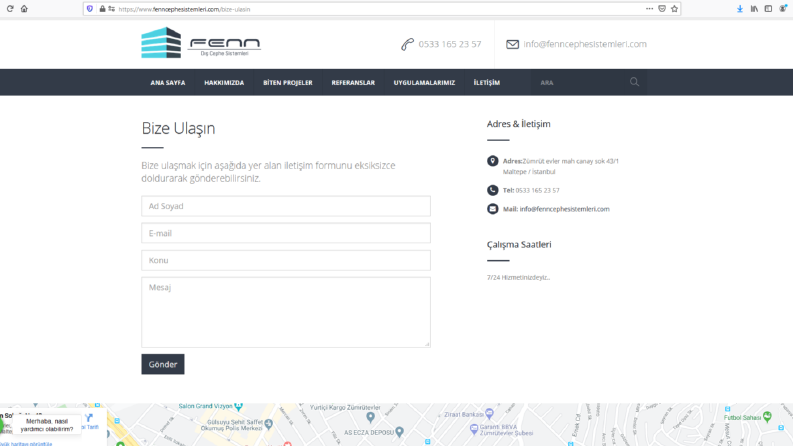Screen dimensions: 793x446
Task: Click header phone number 0533 165 23 57
Action: pyautogui.click(x=450, y=44)
